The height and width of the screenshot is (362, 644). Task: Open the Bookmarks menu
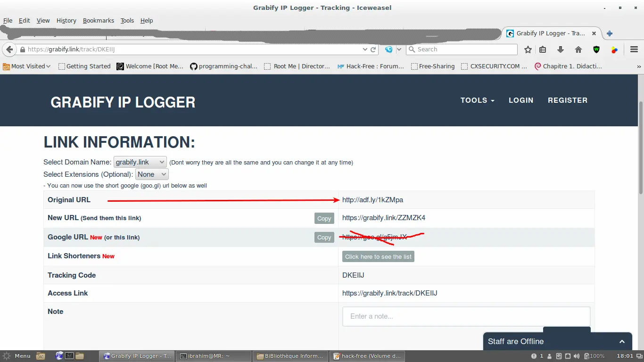pyautogui.click(x=98, y=20)
